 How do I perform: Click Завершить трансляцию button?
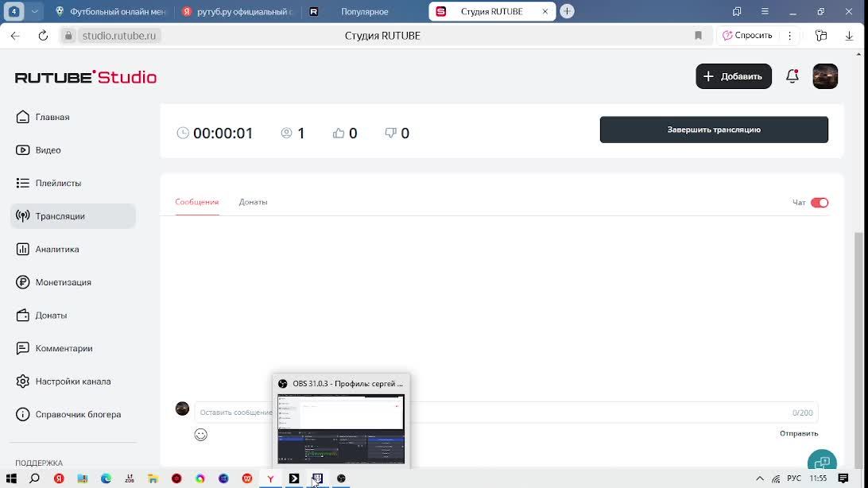tap(714, 130)
